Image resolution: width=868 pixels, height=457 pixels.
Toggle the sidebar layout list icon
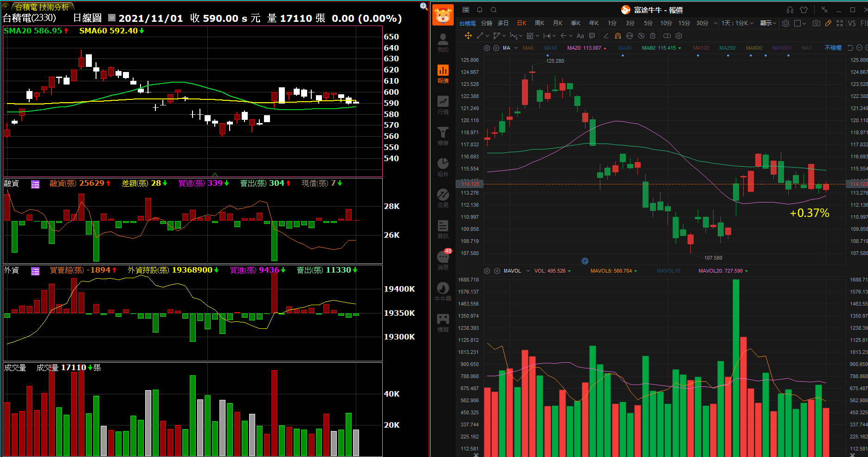pos(466,10)
